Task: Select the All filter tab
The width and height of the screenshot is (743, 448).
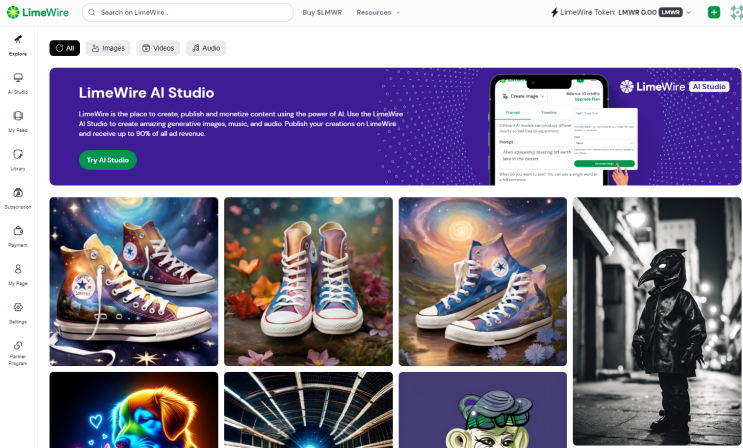Action: click(x=65, y=48)
